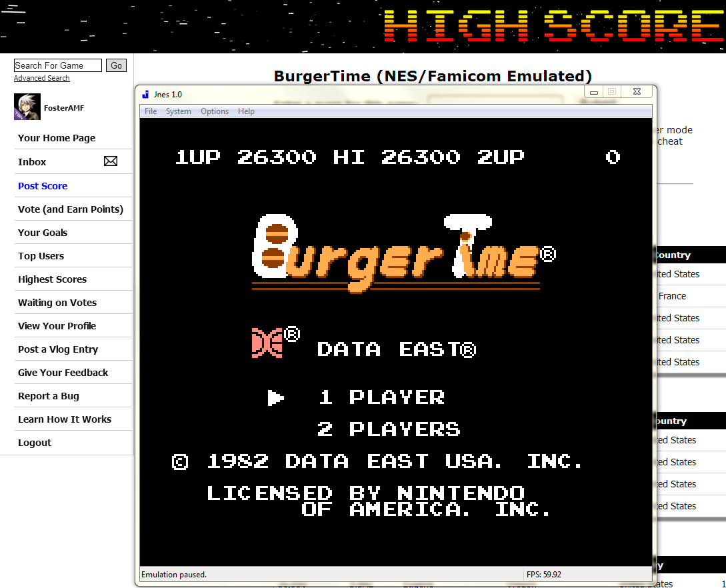This screenshot has width=726, height=588.
Task: Open the Help menu in Jnes
Action: 246,111
